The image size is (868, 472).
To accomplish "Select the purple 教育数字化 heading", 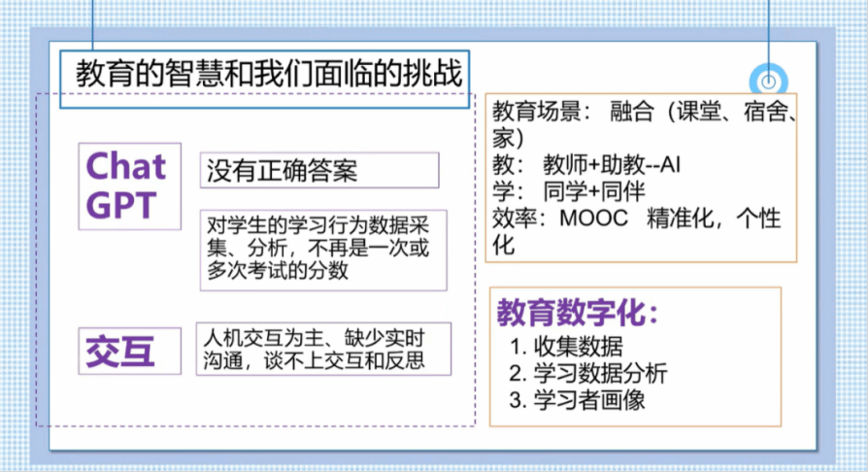I will click(577, 315).
